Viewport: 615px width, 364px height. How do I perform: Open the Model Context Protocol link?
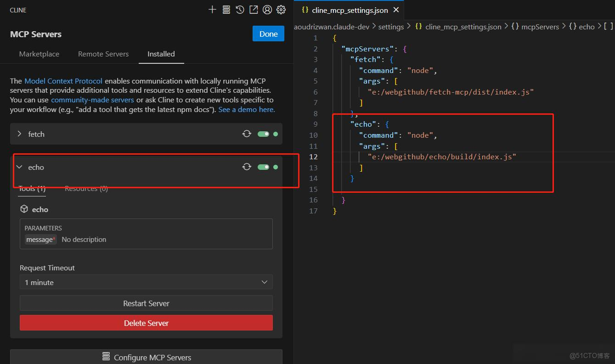click(x=63, y=81)
